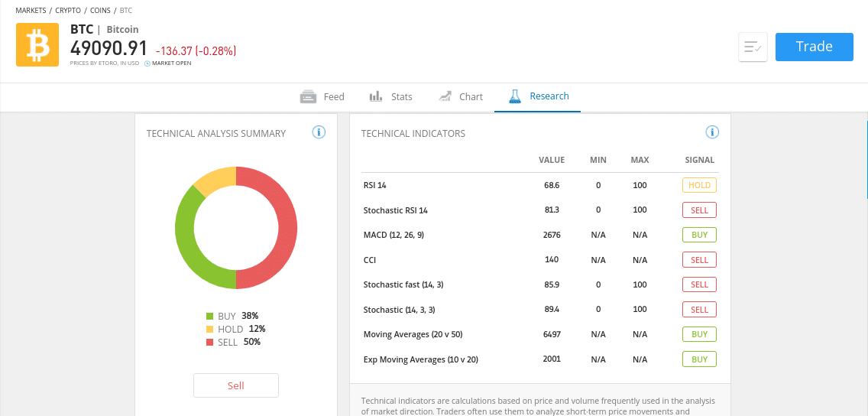Click the BTC breadcrumb item
The height and width of the screenshot is (416, 868).
point(125,11)
